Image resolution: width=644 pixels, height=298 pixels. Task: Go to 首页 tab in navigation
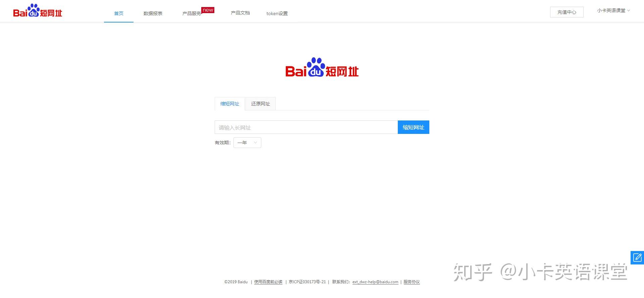[x=119, y=13]
